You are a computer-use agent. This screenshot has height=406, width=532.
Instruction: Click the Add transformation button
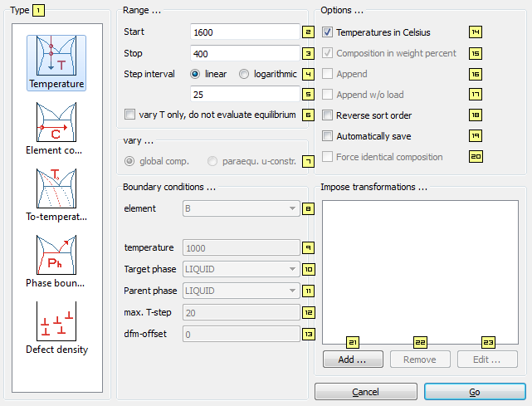pos(352,360)
